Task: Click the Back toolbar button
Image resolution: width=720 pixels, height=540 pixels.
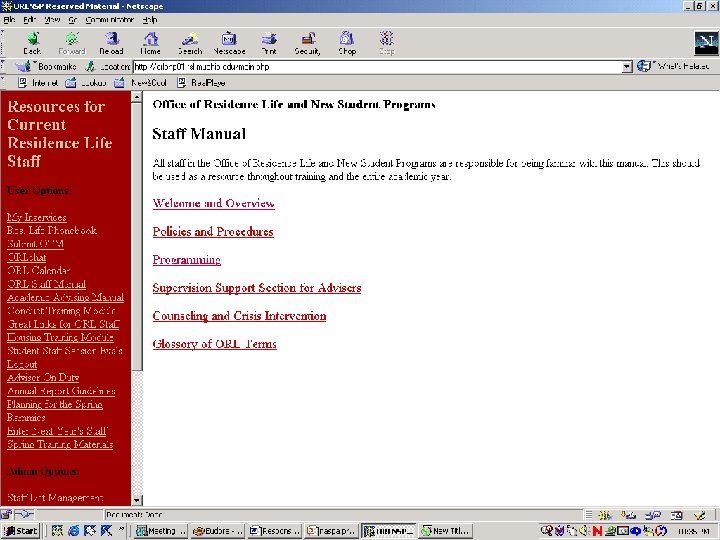Action: tap(32, 44)
